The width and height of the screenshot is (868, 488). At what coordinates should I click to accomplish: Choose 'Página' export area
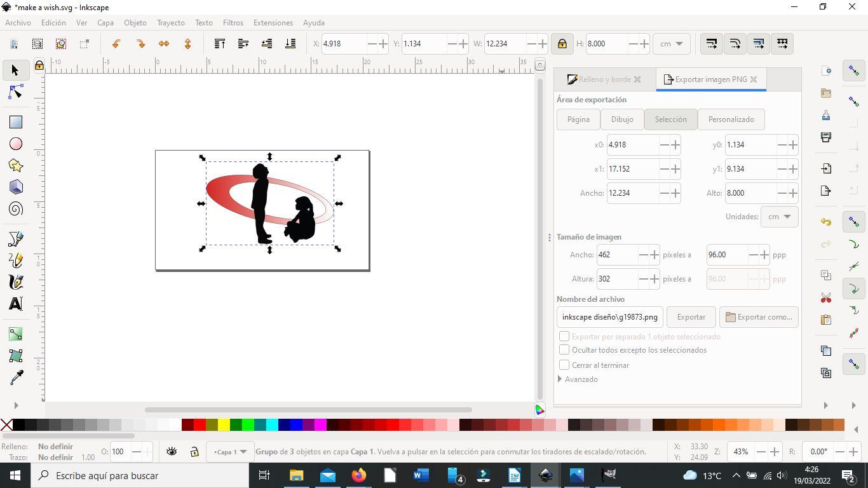[578, 119]
